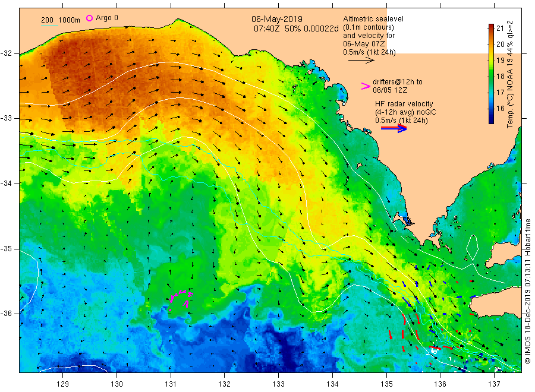Click the 18 value on the color bar

tap(500, 77)
